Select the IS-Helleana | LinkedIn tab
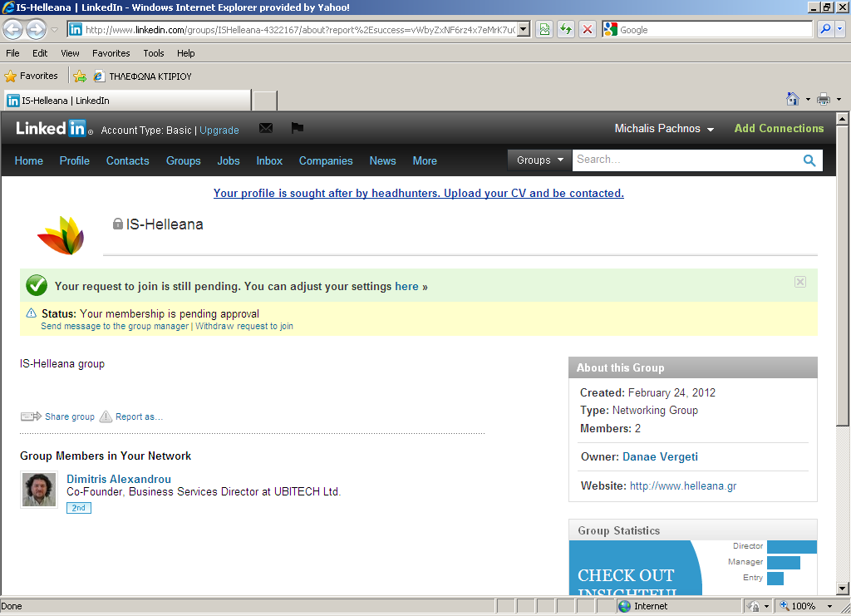 (x=128, y=101)
